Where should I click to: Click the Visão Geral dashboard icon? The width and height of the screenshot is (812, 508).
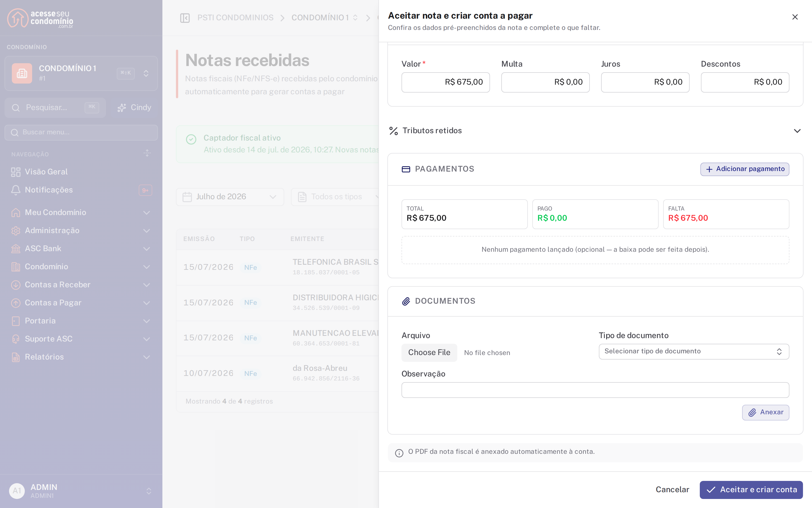coord(16,172)
